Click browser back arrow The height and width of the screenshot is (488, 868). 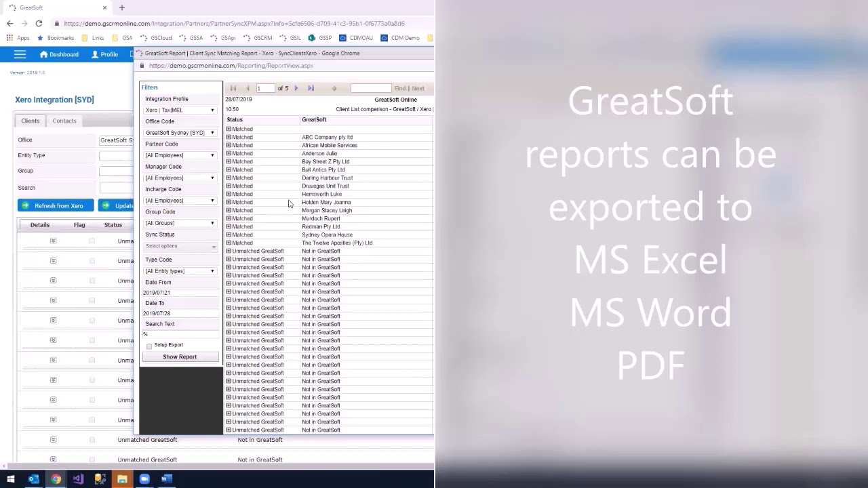click(9, 24)
